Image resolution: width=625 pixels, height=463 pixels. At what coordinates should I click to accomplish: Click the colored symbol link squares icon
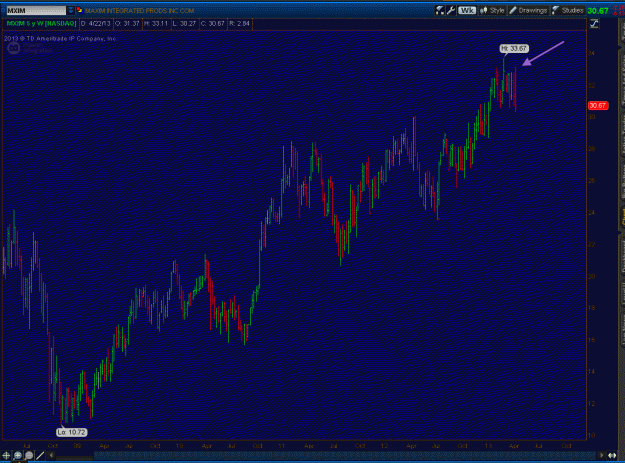pos(79,10)
